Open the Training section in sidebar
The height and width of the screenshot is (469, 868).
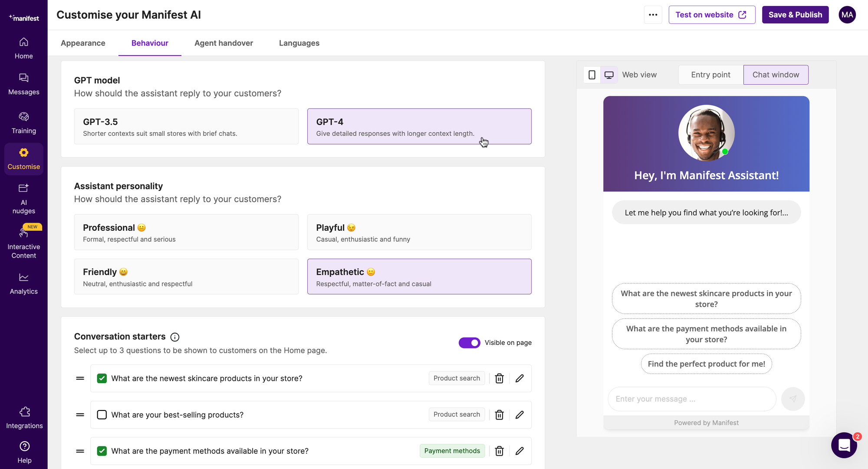[x=24, y=123]
